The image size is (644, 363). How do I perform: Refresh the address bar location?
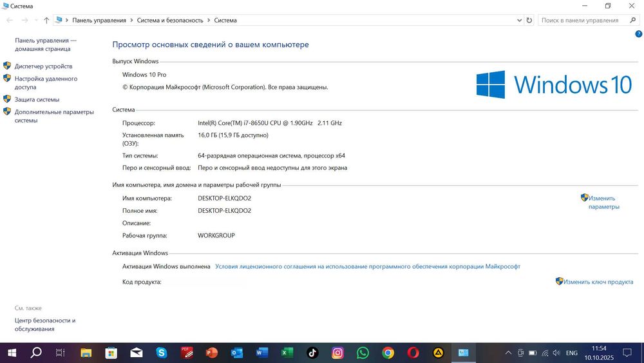pyautogui.click(x=529, y=20)
